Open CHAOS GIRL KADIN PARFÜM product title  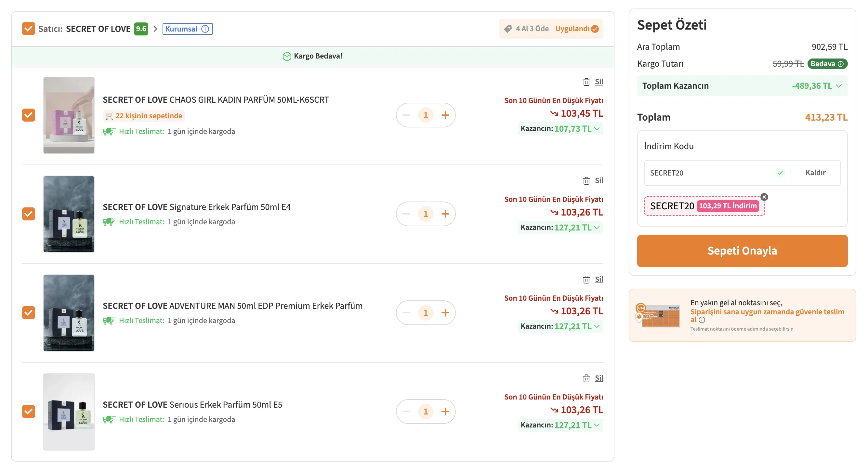tap(216, 100)
